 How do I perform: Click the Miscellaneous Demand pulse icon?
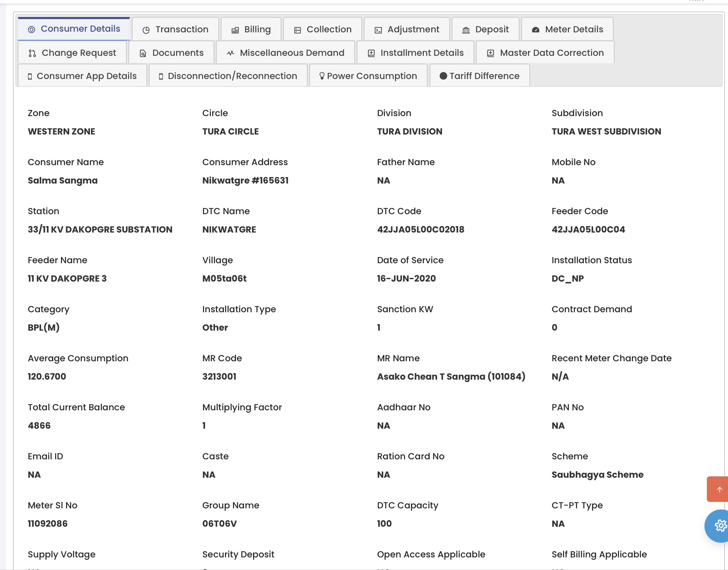coord(231,53)
